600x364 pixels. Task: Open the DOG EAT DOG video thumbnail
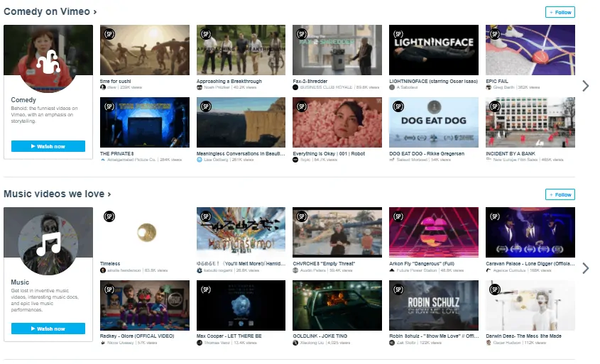pyautogui.click(x=433, y=122)
